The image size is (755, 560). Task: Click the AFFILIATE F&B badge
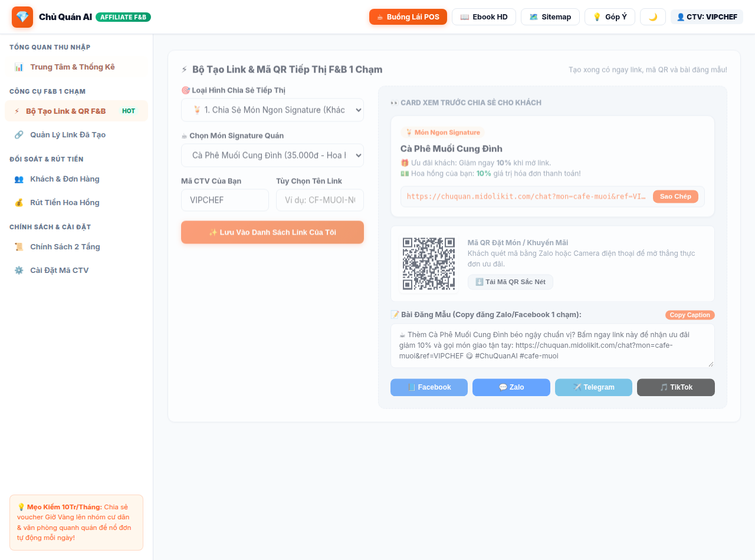pyautogui.click(x=123, y=17)
